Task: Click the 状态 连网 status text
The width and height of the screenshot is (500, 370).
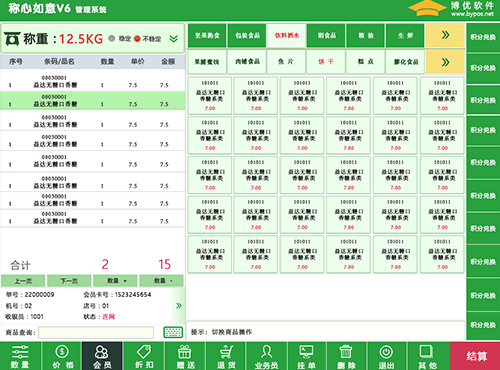Action: tap(99, 317)
